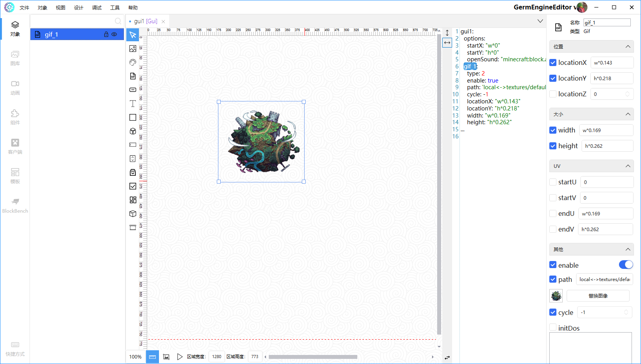The image size is (641, 364).
Task: Select the text label tool
Action: click(133, 103)
